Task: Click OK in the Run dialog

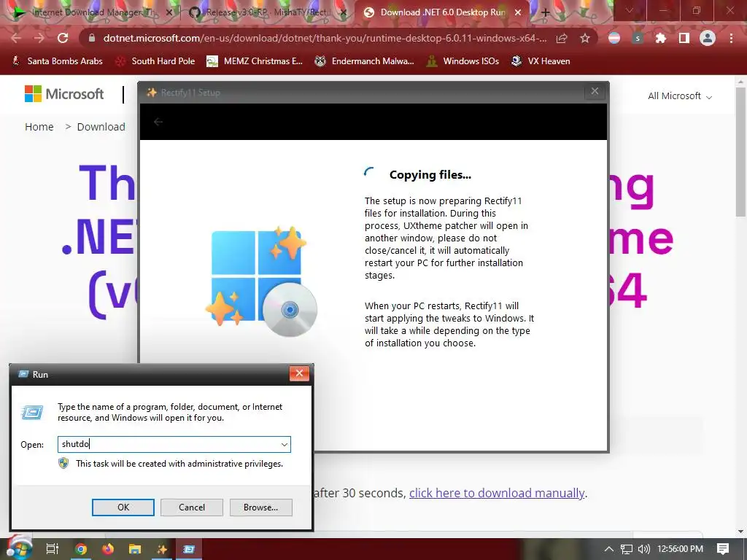Action: click(x=123, y=507)
